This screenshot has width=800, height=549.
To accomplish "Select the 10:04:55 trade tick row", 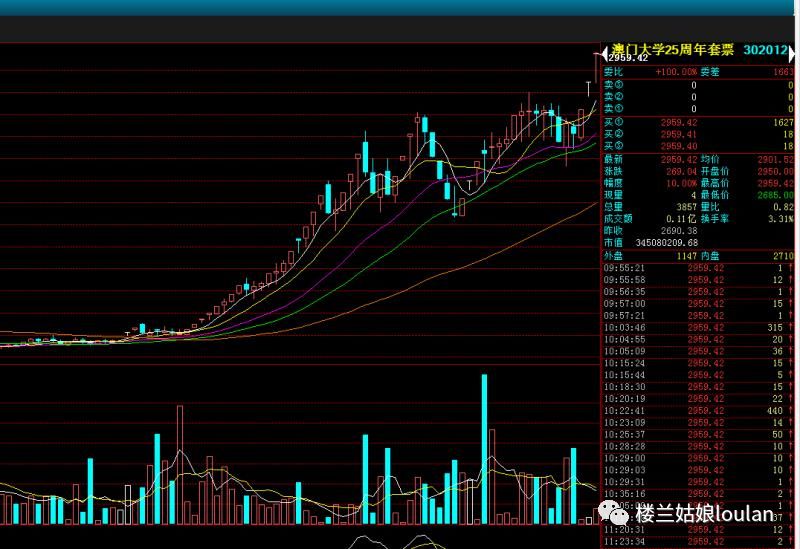I will [698, 339].
